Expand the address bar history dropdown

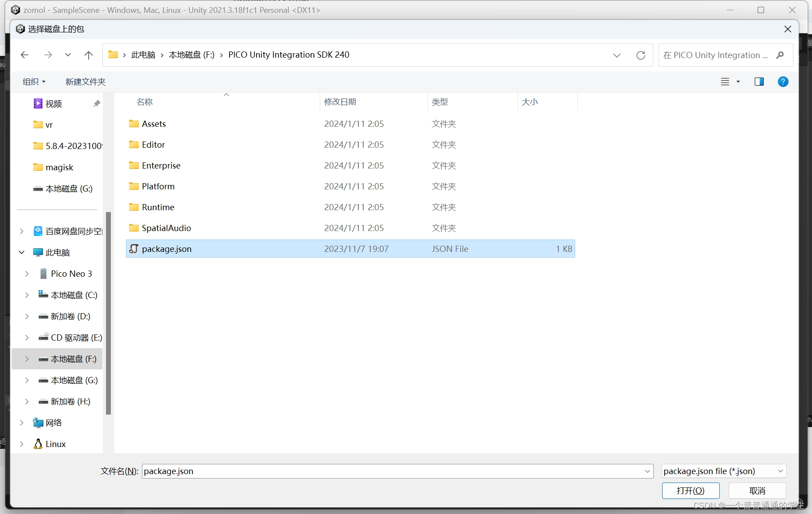click(617, 55)
